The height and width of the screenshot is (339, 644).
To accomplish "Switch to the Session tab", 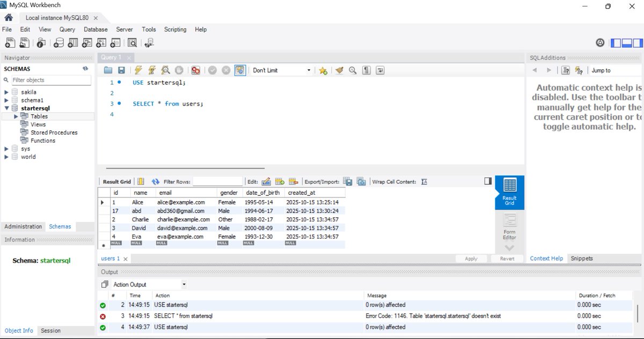I will (51, 330).
